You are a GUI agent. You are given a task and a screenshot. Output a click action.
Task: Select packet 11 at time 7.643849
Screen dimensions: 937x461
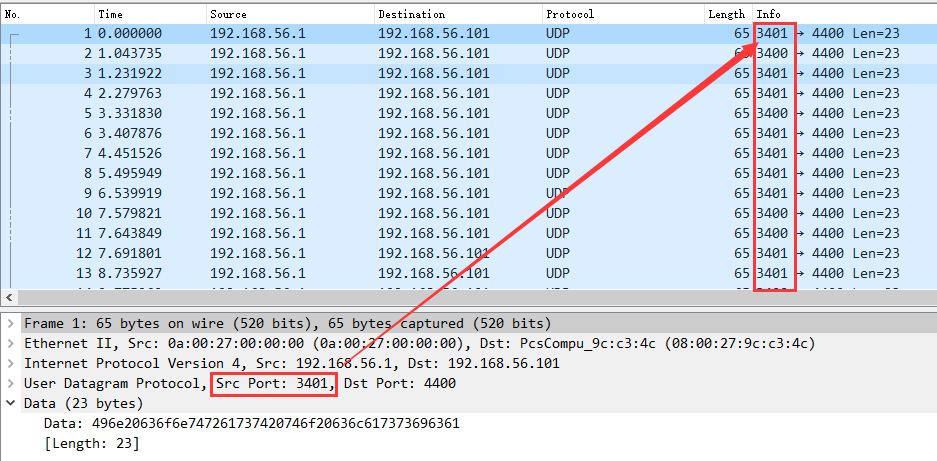(468, 233)
